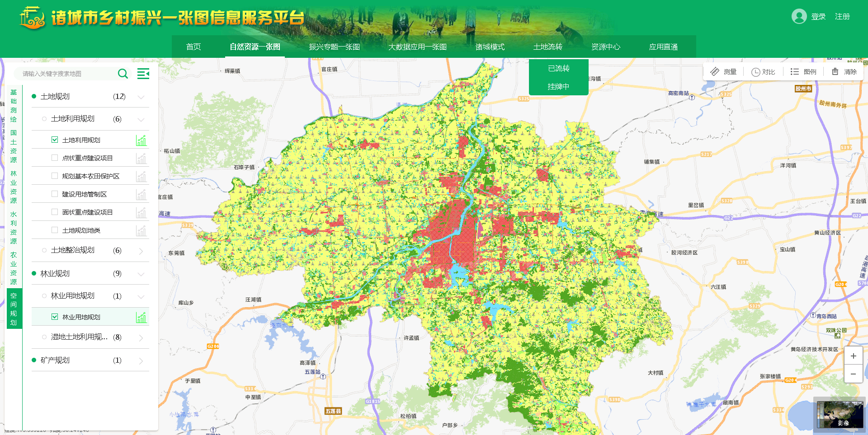The width and height of the screenshot is (868, 435).
Task: Expand the 矿产规划 category
Action: tap(141, 361)
